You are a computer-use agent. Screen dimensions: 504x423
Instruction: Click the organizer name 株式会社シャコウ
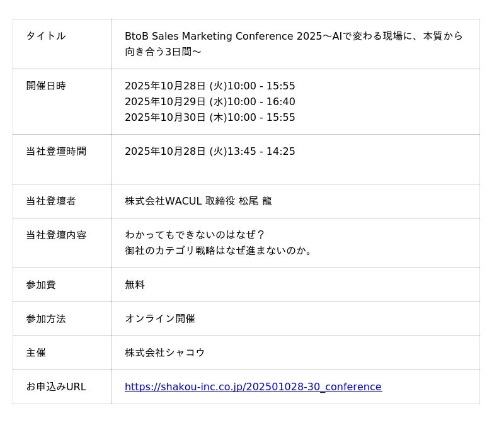click(165, 352)
